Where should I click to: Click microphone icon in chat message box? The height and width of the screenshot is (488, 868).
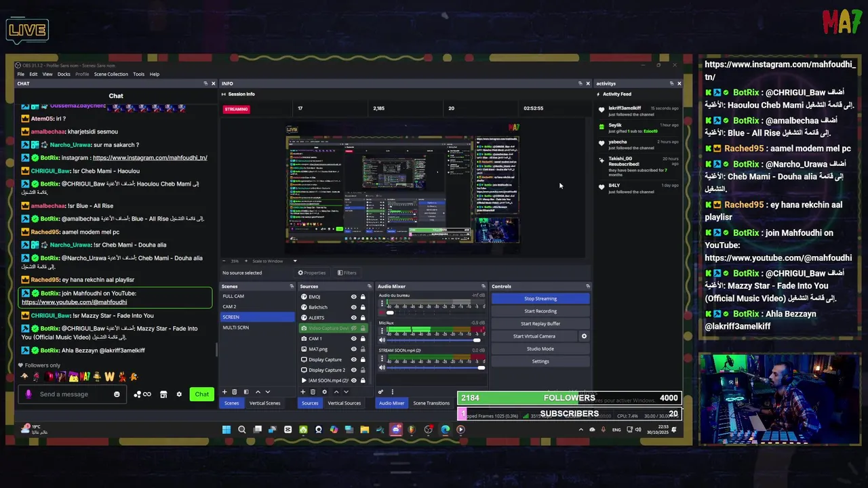pyautogui.click(x=28, y=394)
